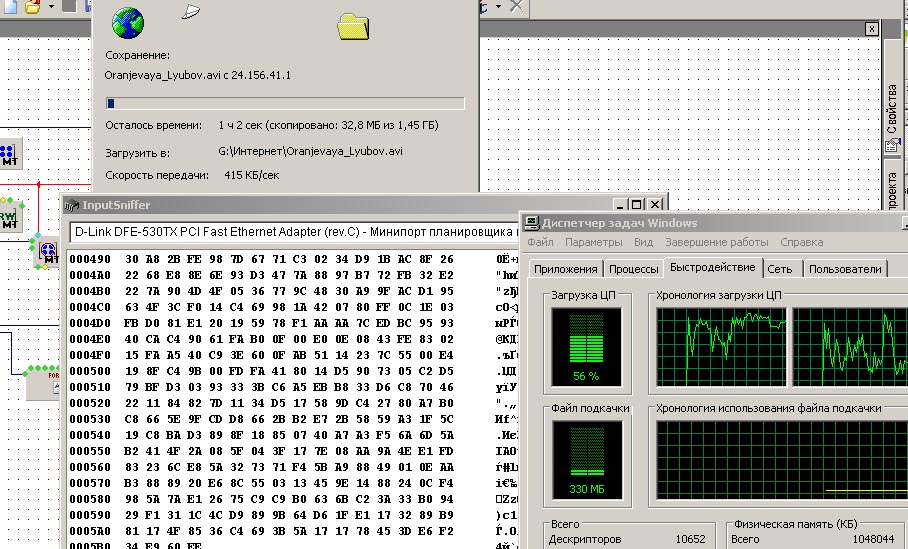Switch to the Приложения tab
The image size is (908, 549).
coord(565,269)
